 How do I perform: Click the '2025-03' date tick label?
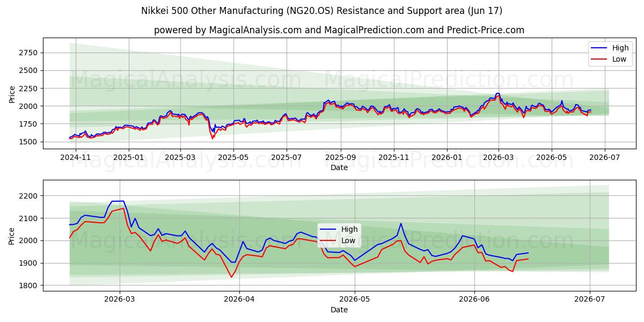(180, 157)
